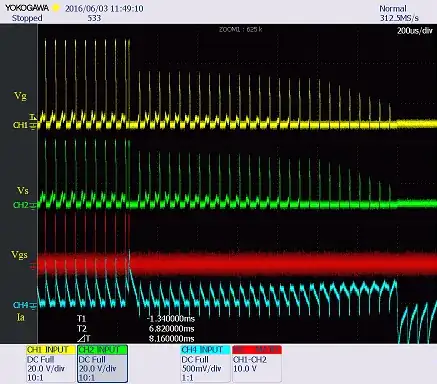Click the yellow status indicator dot beside YOKOGAWA
This screenshot has width=437, height=384.
(56, 8)
